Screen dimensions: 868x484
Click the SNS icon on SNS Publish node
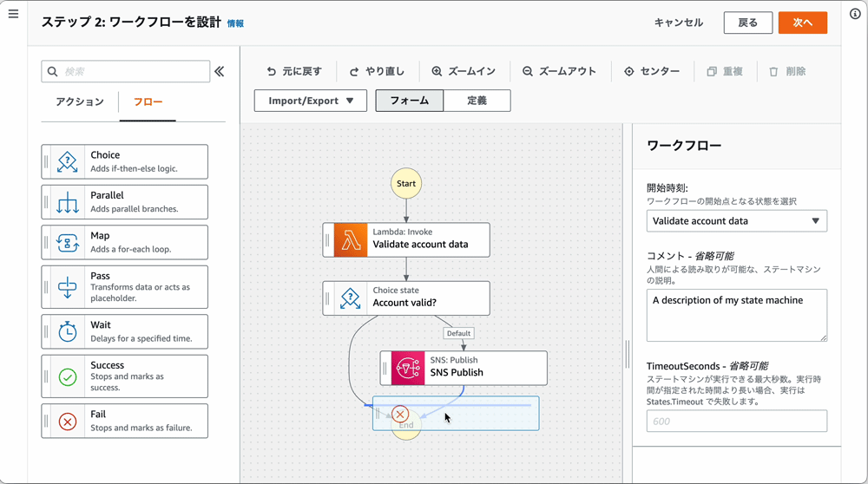click(408, 368)
